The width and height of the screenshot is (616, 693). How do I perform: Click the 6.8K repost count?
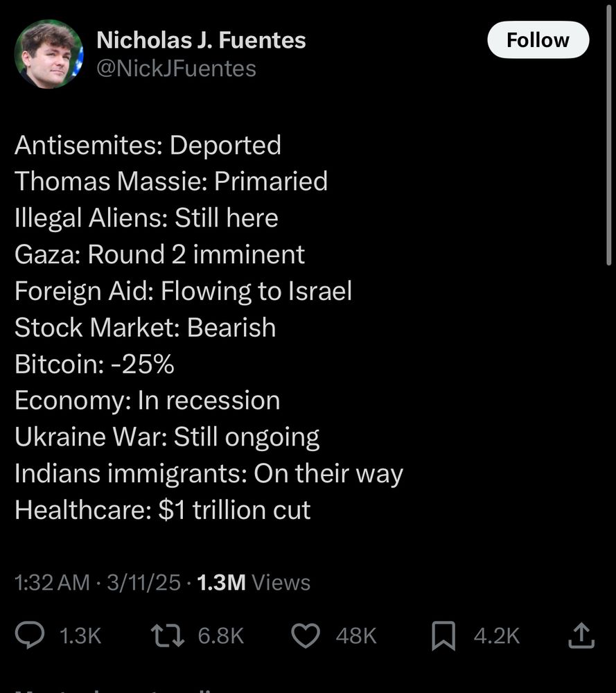221,636
